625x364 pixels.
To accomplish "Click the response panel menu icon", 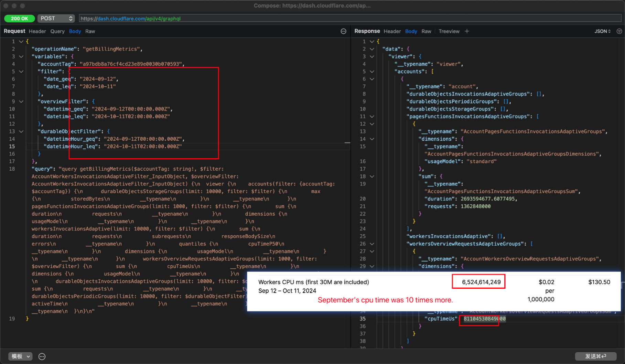I will click(x=619, y=31).
